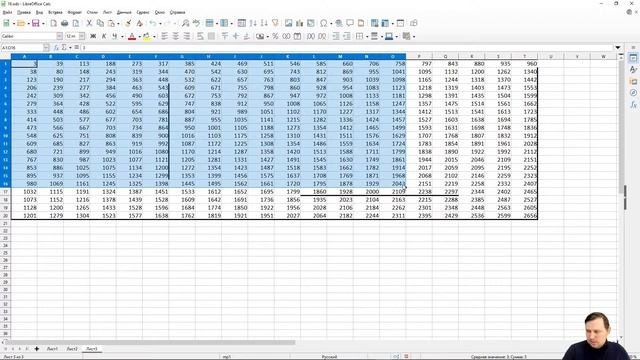Click the AutoFilter funnel icon
The image size is (640, 360).
(275, 23)
